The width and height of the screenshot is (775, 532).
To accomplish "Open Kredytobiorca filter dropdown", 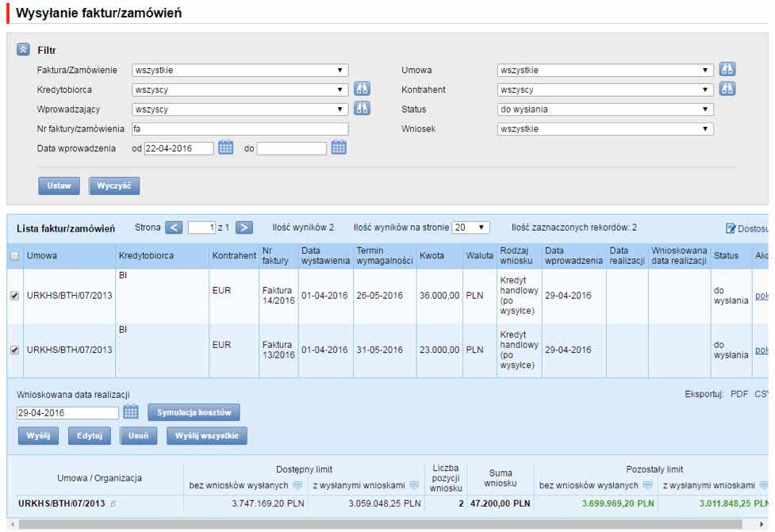I will tap(240, 90).
